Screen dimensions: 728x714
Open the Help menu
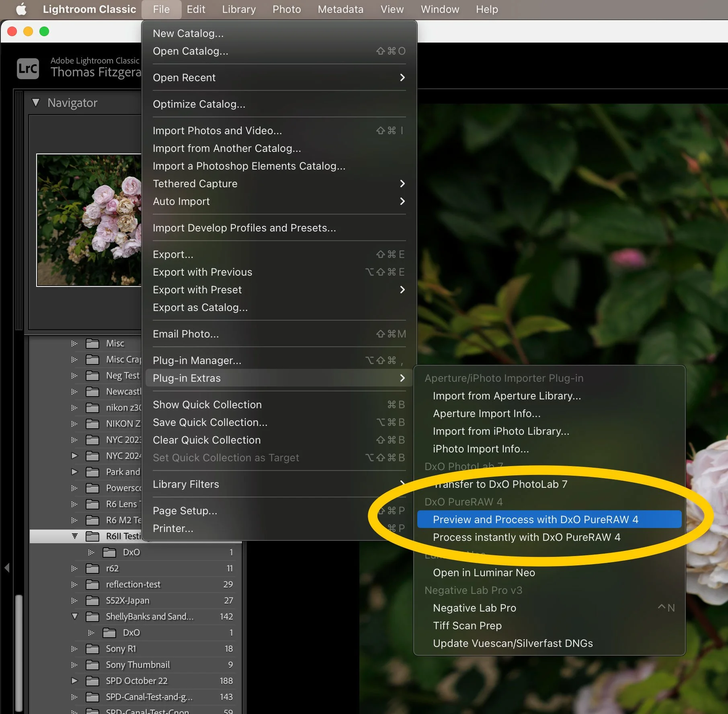(487, 9)
